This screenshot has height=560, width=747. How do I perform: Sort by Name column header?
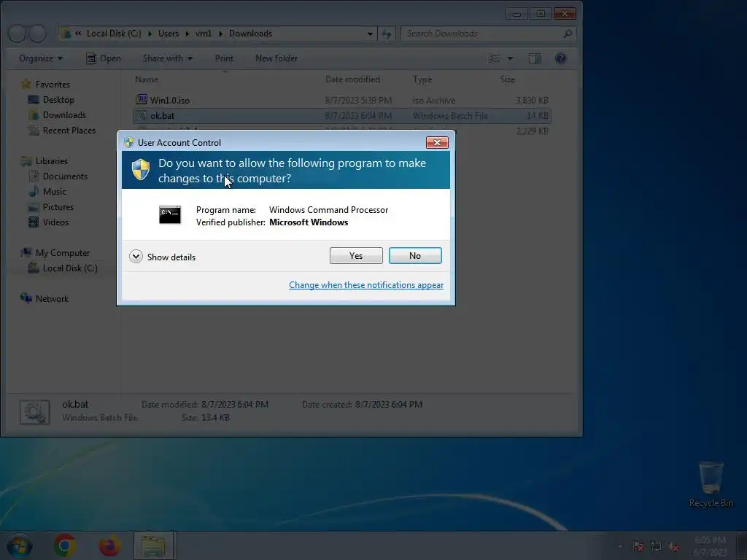146,79
